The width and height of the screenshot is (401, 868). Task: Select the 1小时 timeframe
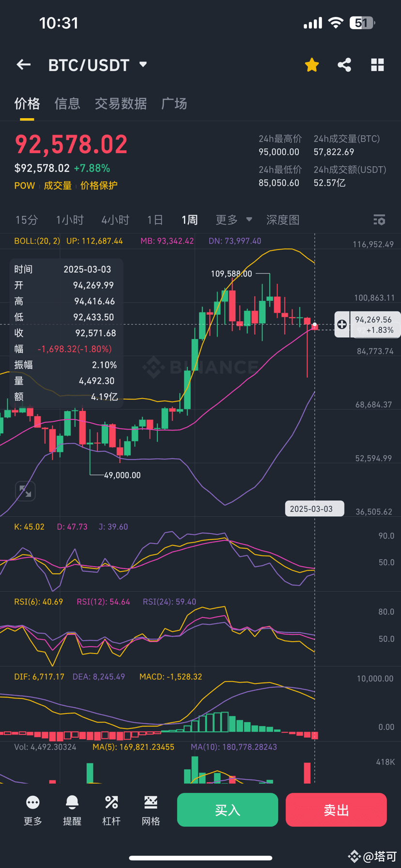point(70,220)
